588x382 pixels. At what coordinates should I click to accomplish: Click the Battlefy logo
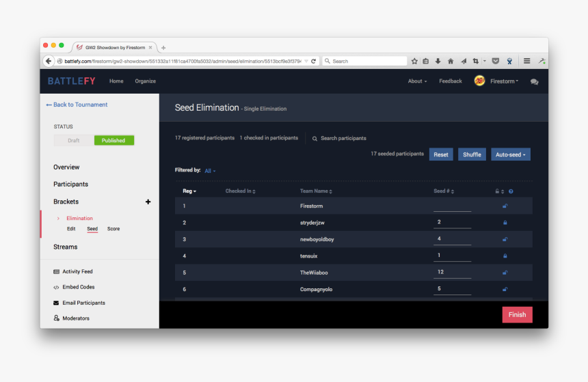(x=72, y=81)
